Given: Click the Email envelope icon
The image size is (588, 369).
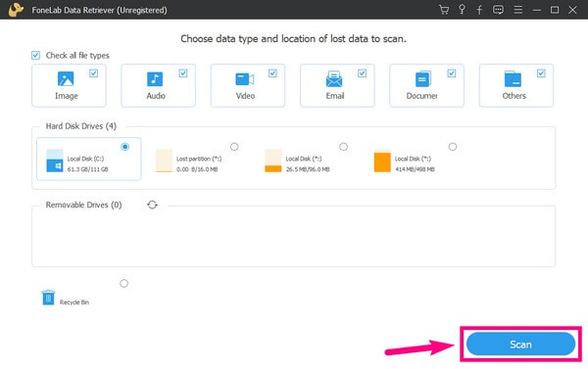Looking at the screenshot, I should pos(334,78).
